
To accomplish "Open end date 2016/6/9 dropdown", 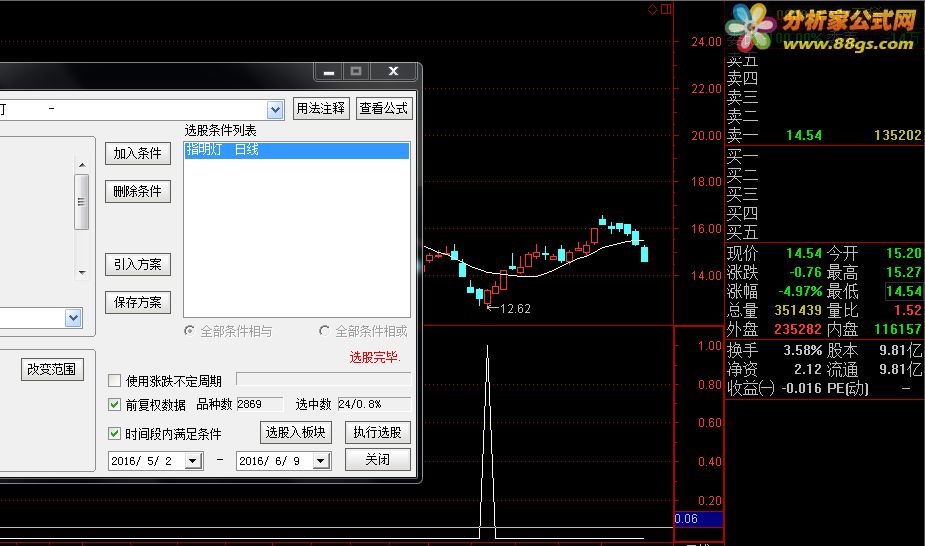I will click(x=320, y=461).
